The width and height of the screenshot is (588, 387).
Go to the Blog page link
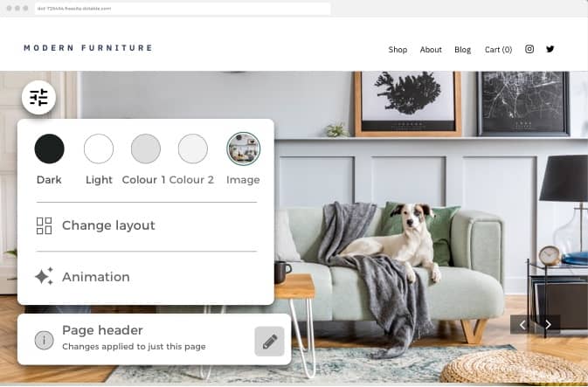coord(462,50)
